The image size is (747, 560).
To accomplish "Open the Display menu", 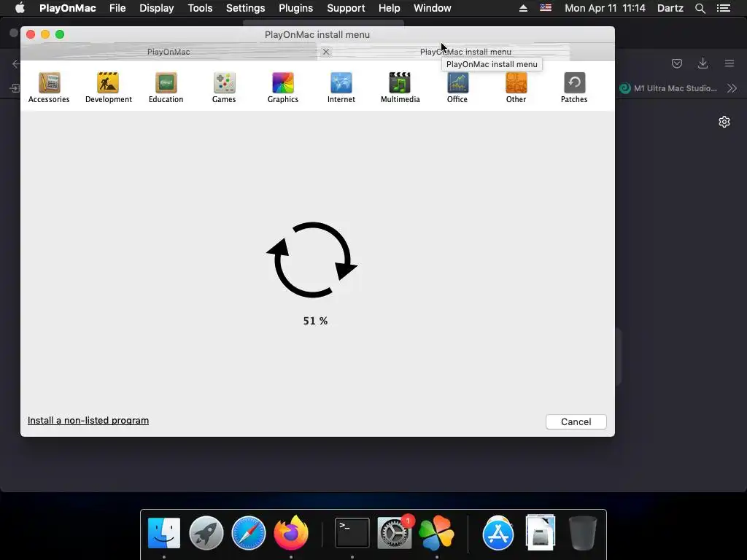I will tap(156, 8).
